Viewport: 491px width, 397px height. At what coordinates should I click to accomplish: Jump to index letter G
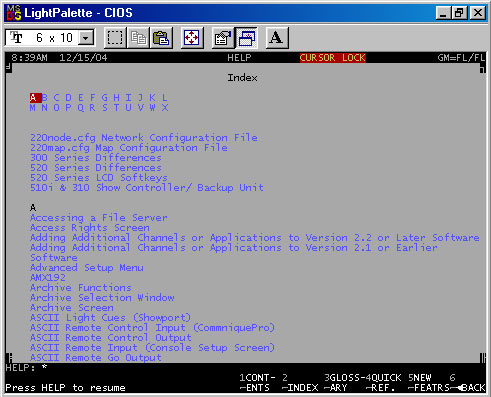[105, 98]
